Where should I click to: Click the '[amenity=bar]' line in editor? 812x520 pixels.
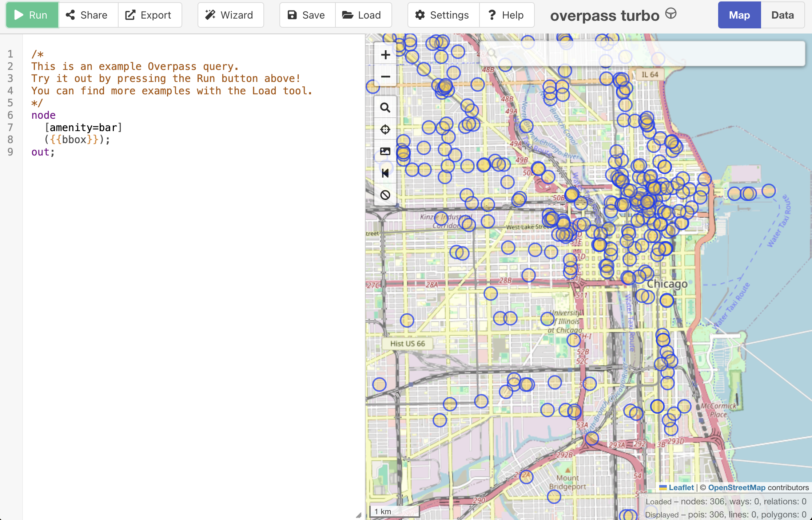click(83, 127)
